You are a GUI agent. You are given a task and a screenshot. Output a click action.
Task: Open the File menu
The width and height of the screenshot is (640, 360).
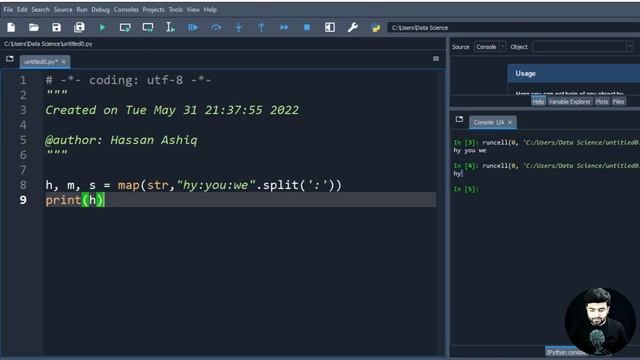(x=8, y=9)
